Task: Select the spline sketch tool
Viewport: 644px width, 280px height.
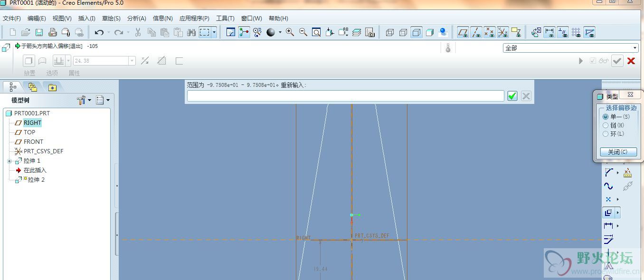Action: coord(608,186)
